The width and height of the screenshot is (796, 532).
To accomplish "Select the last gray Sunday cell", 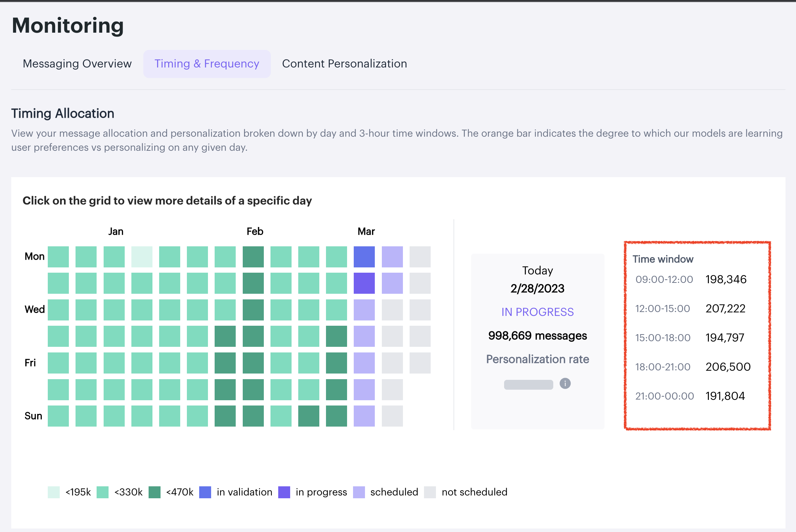I will pyautogui.click(x=392, y=416).
